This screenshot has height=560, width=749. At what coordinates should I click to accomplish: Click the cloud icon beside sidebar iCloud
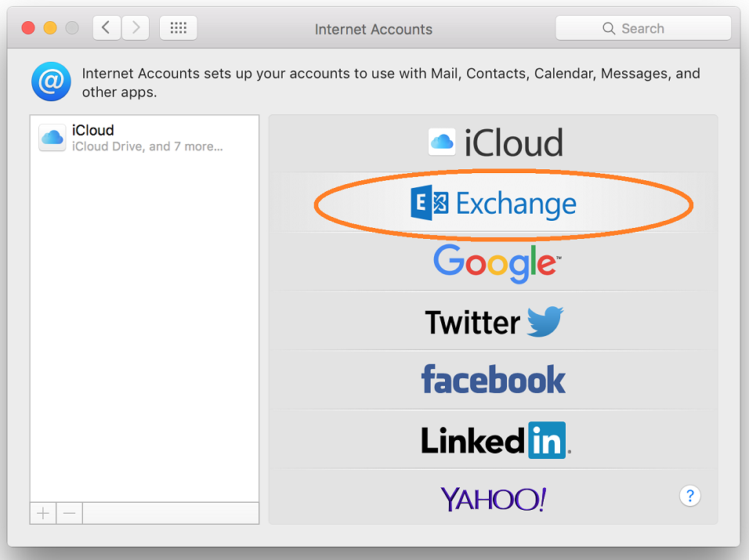click(x=52, y=138)
